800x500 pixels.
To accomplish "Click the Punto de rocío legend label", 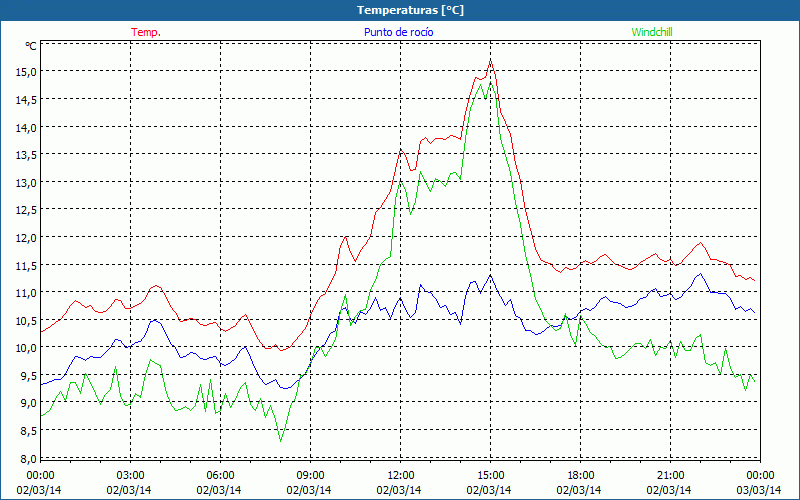I will coord(398,32).
